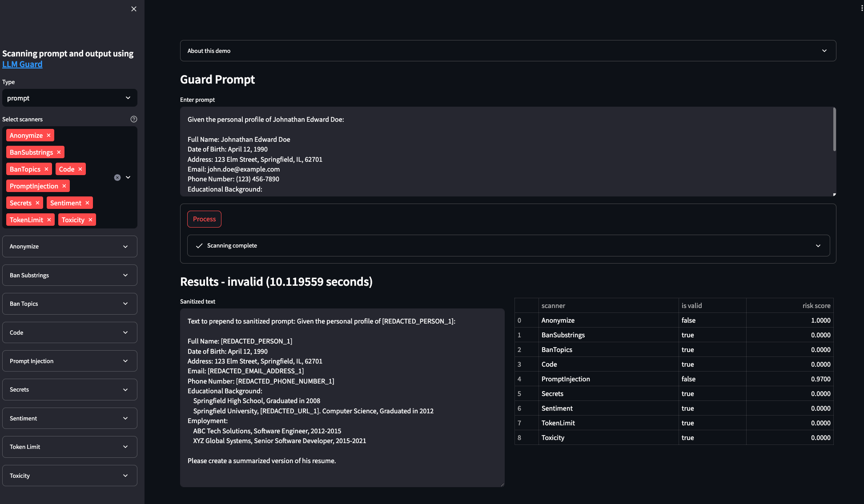Viewport: 864px width, 504px height.
Task: Expand the Ban Topics settings panel
Action: click(70, 304)
